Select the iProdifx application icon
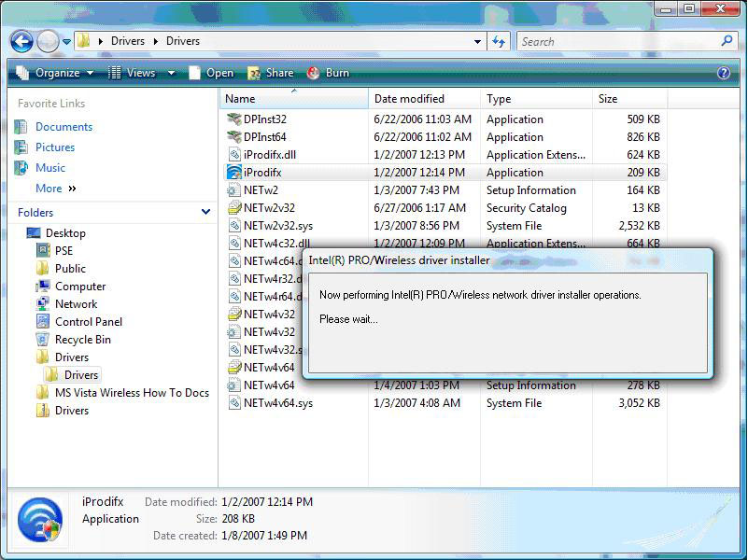 (x=233, y=172)
